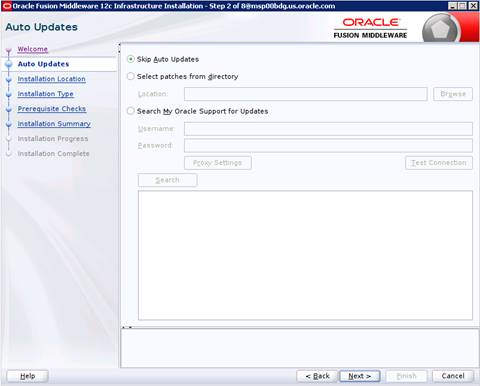Click the message pane below the results
This screenshot has width=480, height=386.
tap(300, 348)
